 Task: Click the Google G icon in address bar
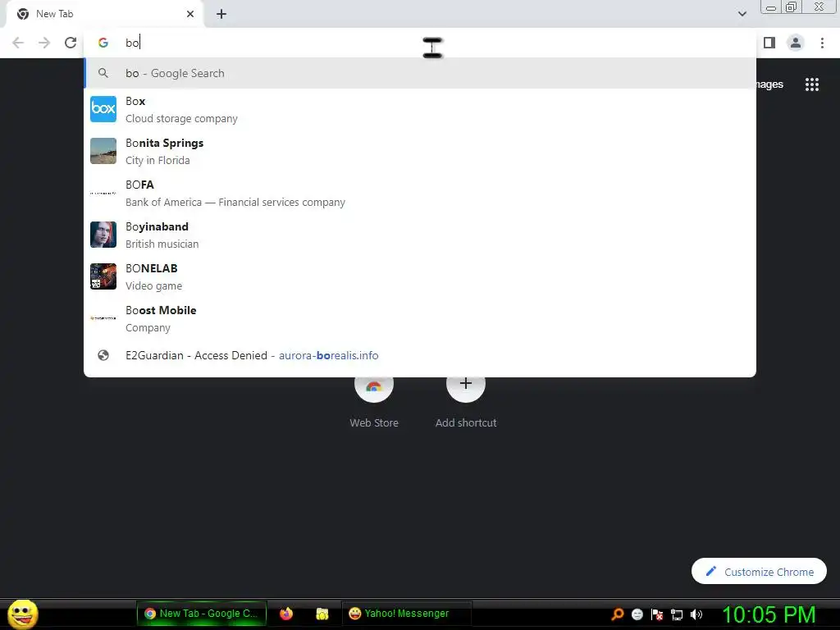tap(103, 43)
